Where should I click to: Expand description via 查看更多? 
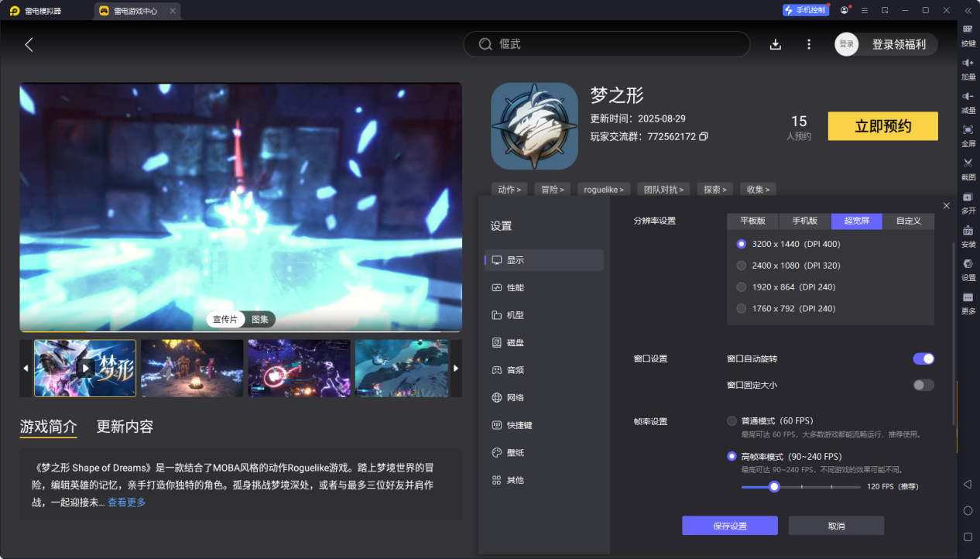pos(126,502)
